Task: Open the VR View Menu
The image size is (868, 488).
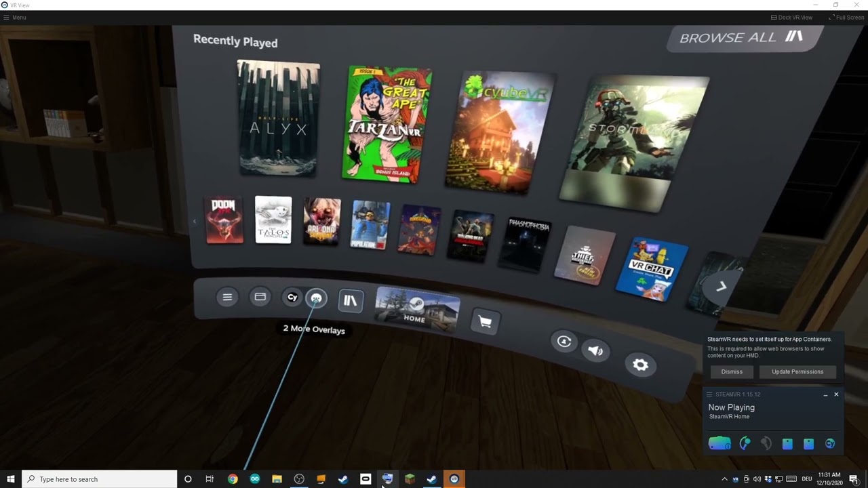Action: pyautogui.click(x=15, y=18)
